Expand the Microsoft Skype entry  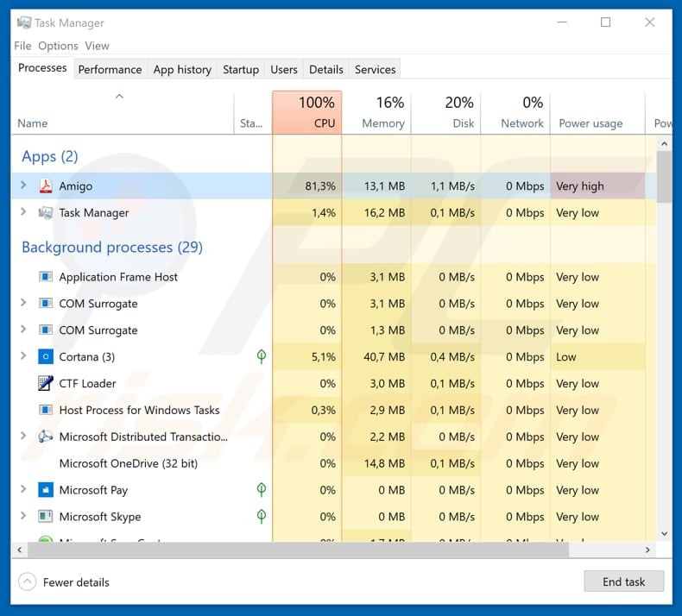pos(23,516)
